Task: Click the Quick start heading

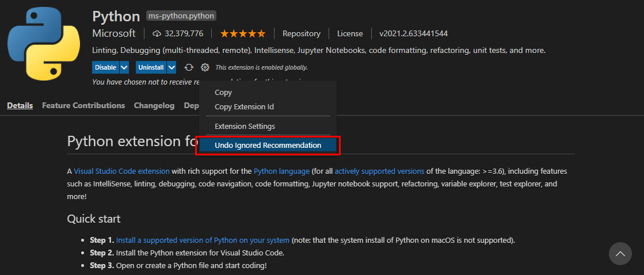Action: click(x=94, y=219)
